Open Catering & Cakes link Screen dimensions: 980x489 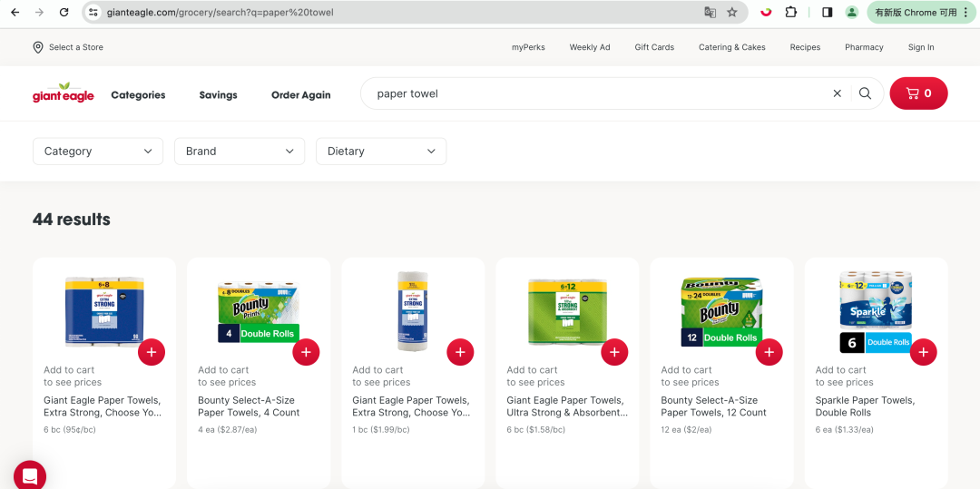click(x=732, y=47)
